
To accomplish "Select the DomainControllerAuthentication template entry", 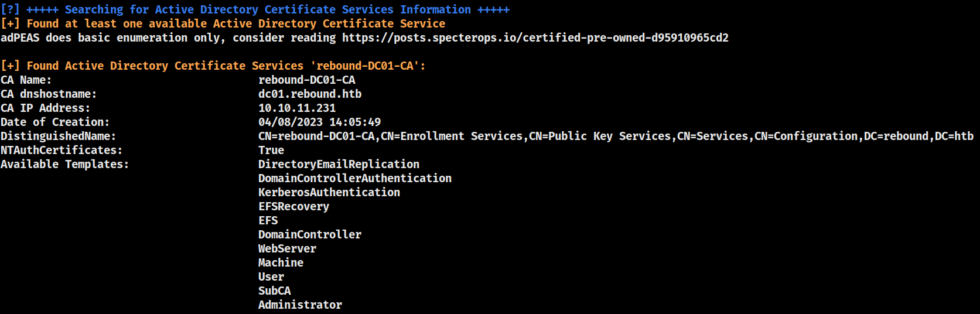I will [355, 179].
